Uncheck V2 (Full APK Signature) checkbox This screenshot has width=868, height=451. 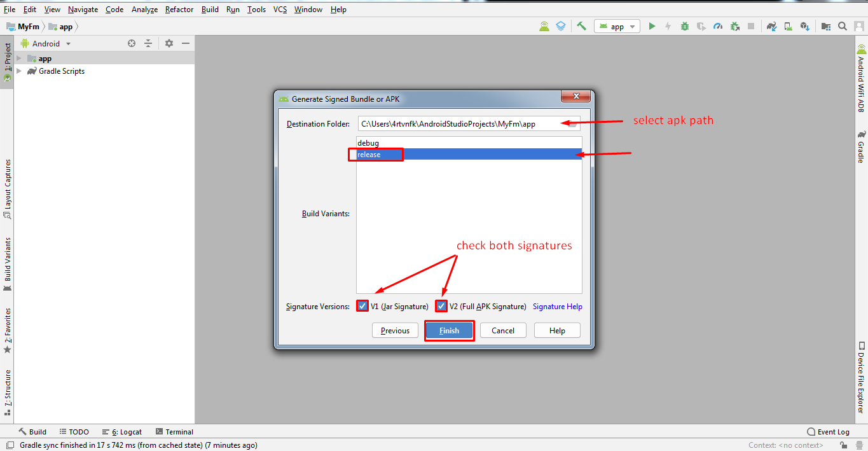pyautogui.click(x=441, y=306)
